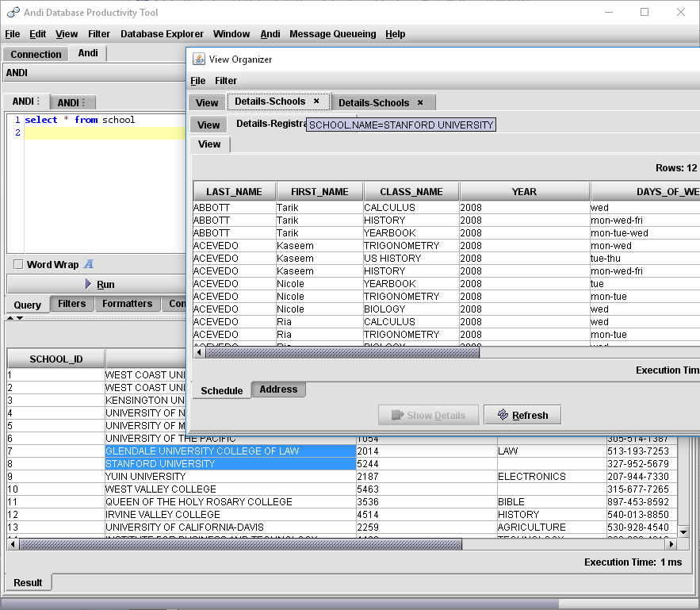Switch to the Formatters tab
The width and height of the screenshot is (700, 610).
click(x=127, y=303)
